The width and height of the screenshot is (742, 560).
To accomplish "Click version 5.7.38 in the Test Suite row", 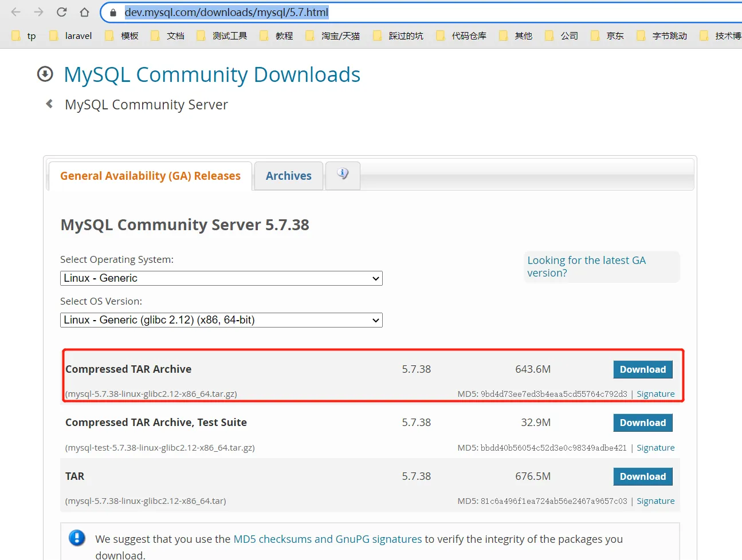I will 417,423.
